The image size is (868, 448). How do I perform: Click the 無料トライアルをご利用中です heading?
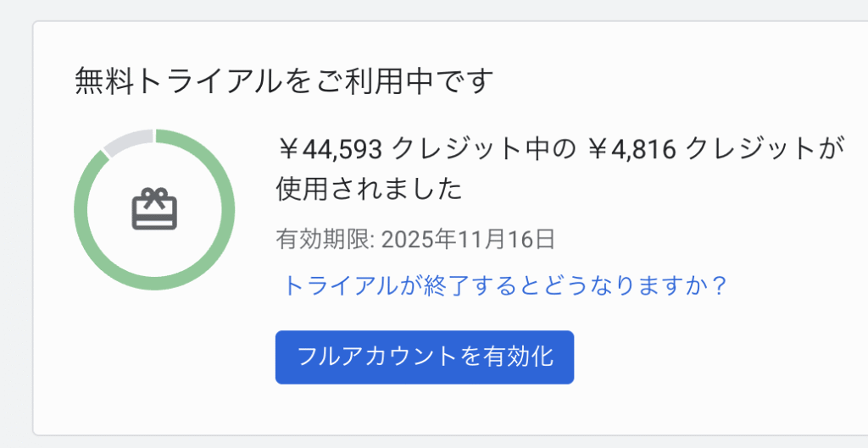pyautogui.click(x=284, y=81)
